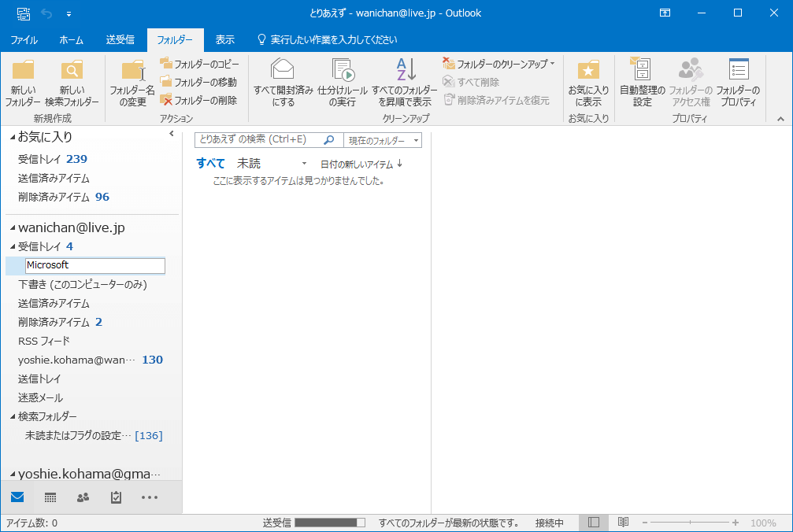Viewport: 793px width, 532px height.
Task: Click the Microsoft folder name edit box
Action: (95, 265)
